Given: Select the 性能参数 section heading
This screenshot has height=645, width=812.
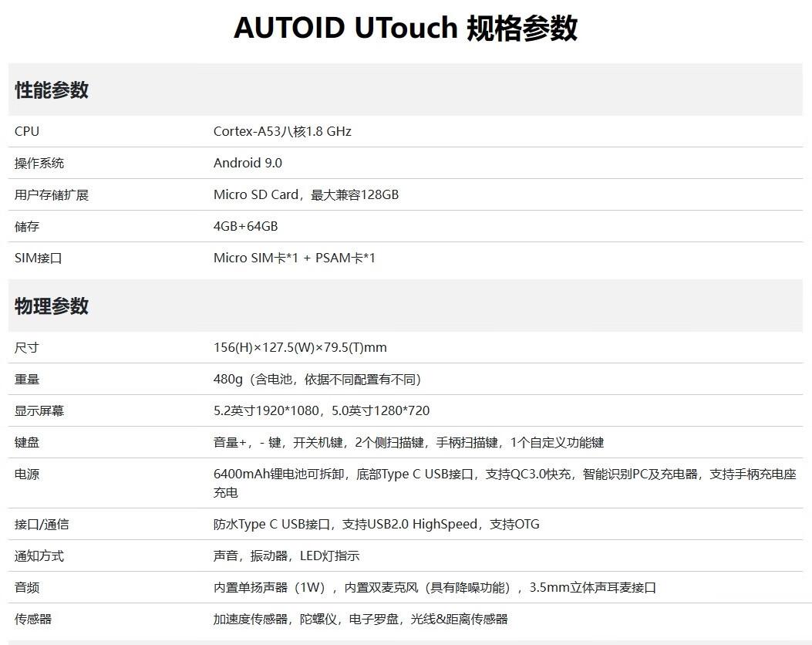Looking at the screenshot, I should [52, 90].
